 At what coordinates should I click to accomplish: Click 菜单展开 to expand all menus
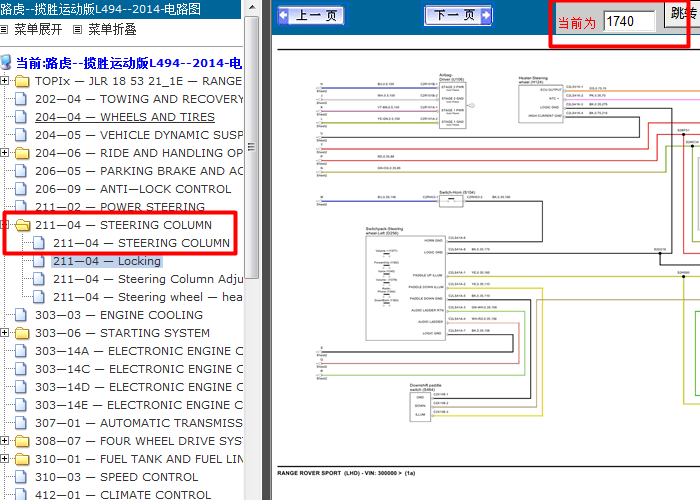tap(38, 29)
